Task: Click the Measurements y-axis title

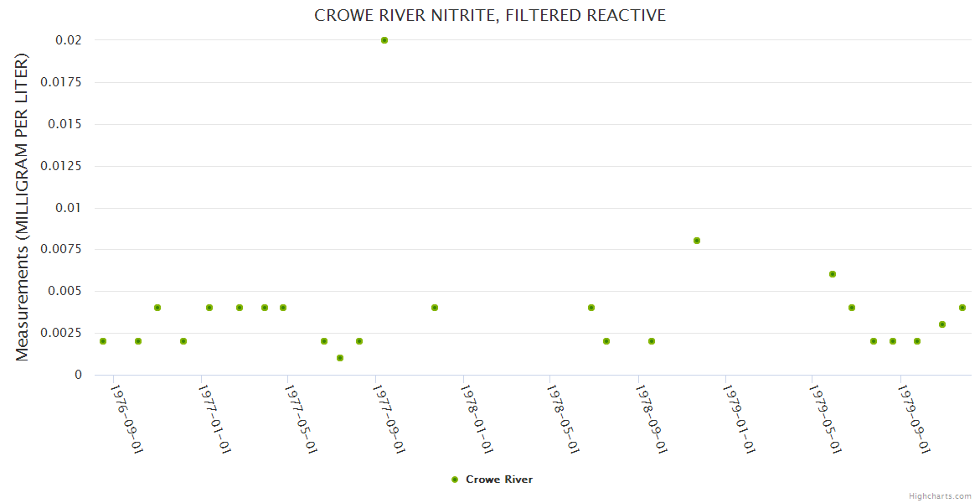Action: coord(23,207)
